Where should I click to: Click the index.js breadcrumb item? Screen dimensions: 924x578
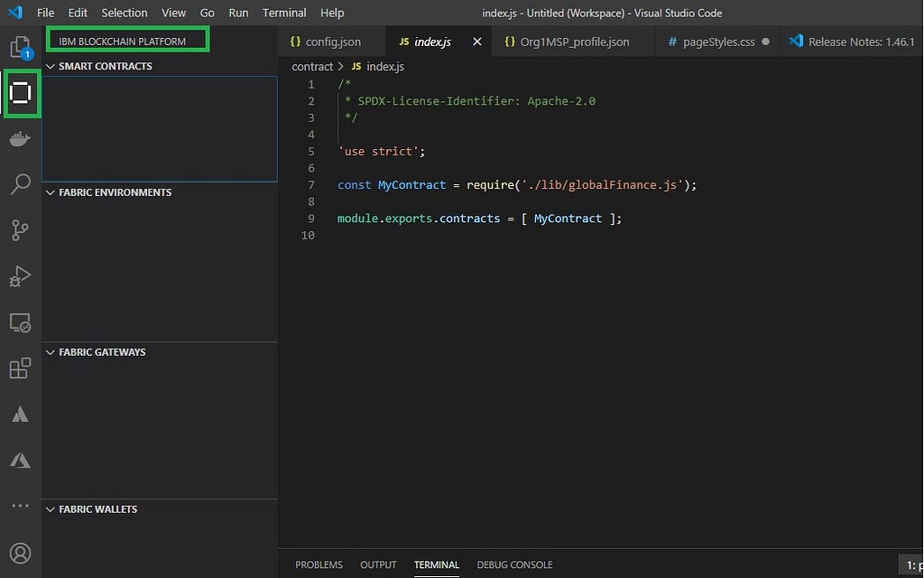click(x=378, y=67)
